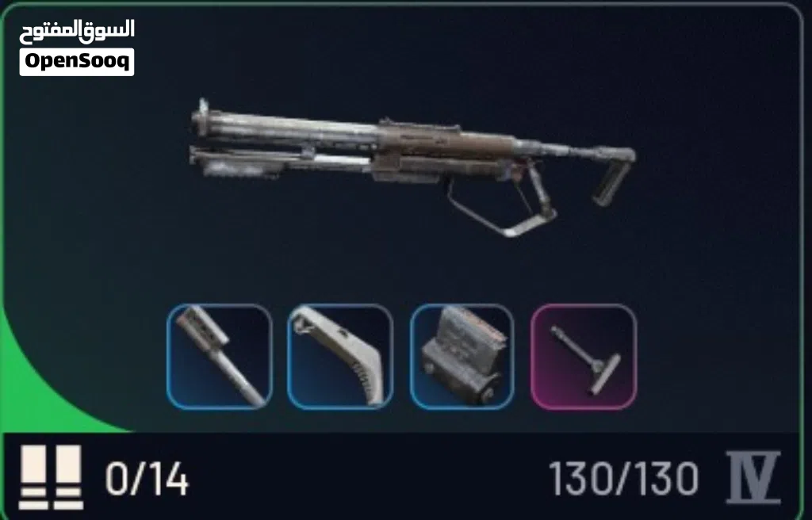This screenshot has width=812, height=520.
Task: Select the muzzle brake attachment slot
Action: coord(220,357)
